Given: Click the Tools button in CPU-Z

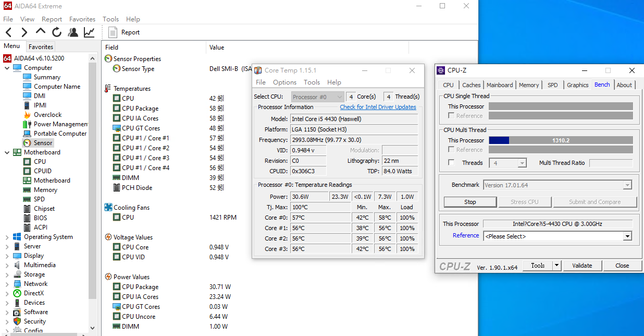Looking at the screenshot, I should pos(537,266).
